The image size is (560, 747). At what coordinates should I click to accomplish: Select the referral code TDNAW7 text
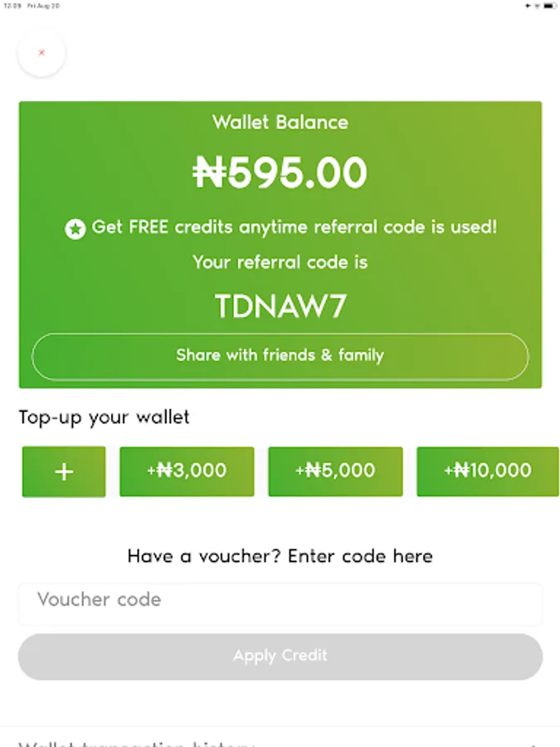(x=280, y=305)
